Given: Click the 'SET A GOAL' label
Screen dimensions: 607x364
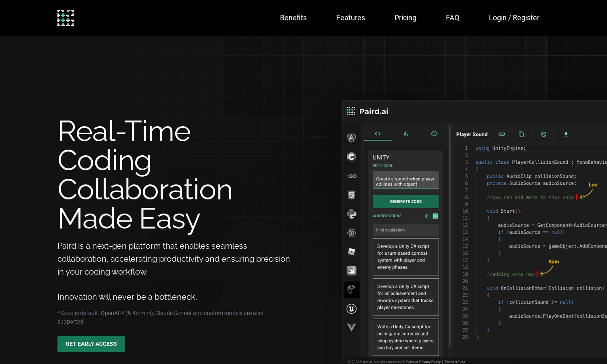Looking at the screenshot, I should click(x=383, y=165).
